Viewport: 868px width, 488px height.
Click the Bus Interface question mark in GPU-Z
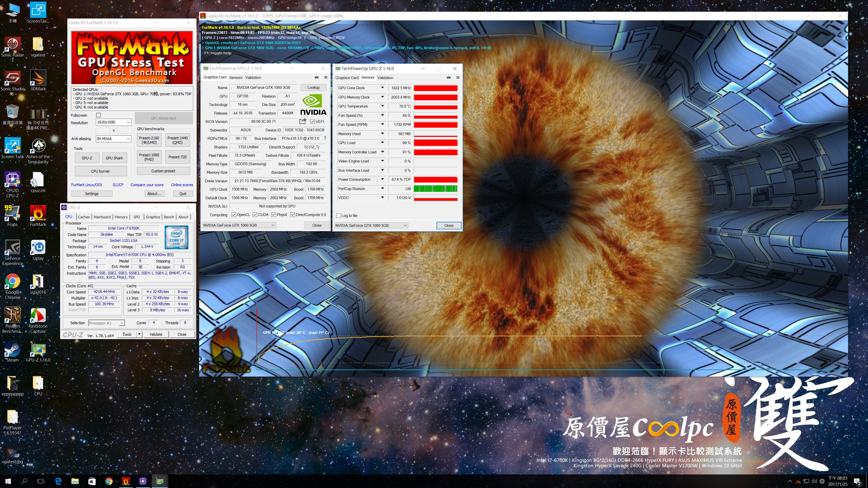(x=325, y=138)
